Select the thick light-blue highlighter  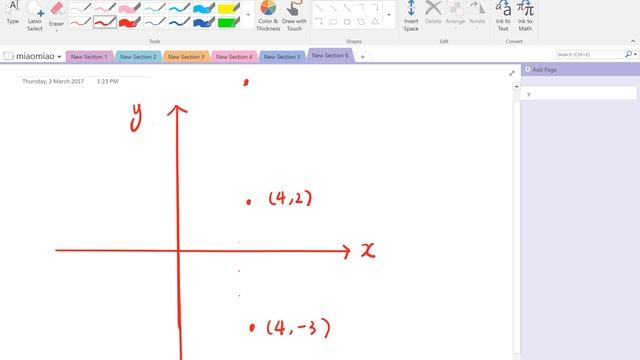pos(204,7)
